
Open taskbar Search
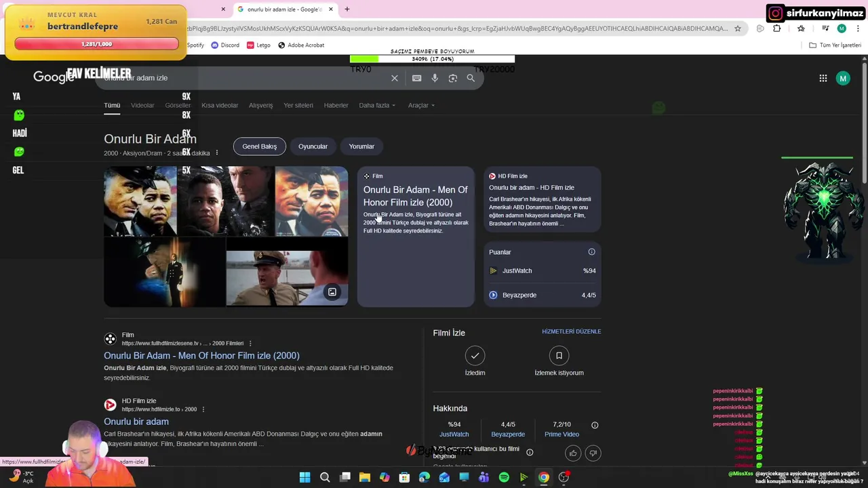325,477
